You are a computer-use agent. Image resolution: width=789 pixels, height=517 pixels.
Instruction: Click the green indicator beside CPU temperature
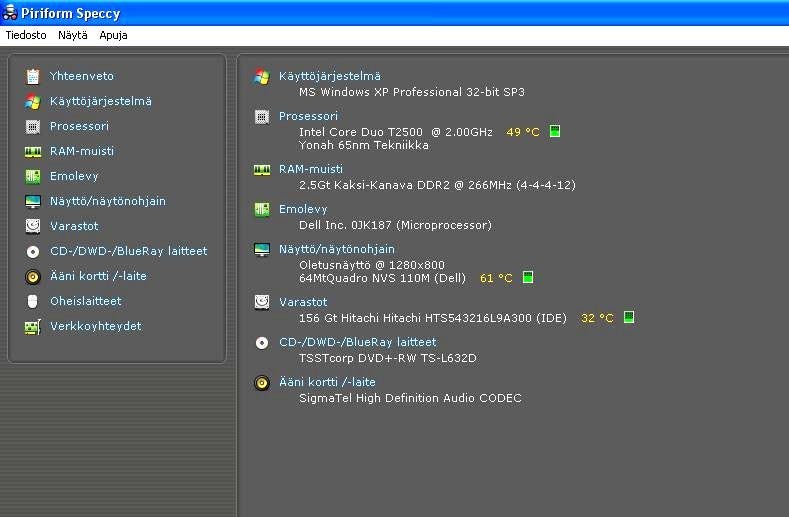pyautogui.click(x=555, y=131)
